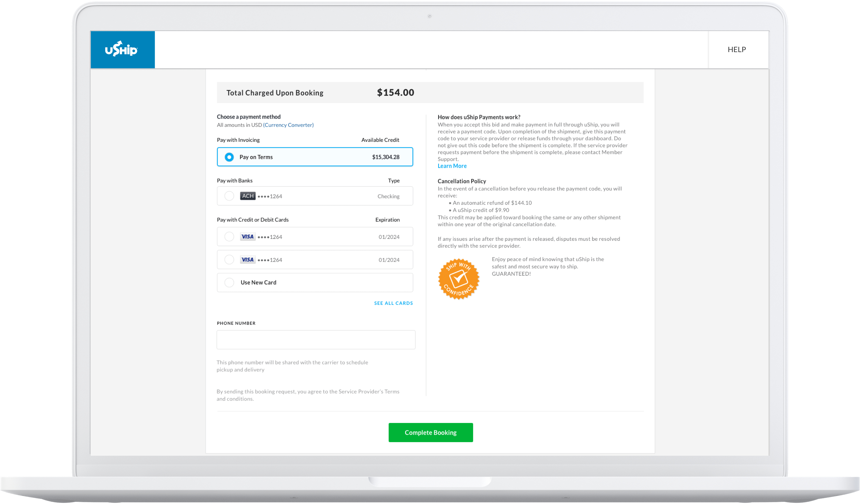
Task: Focus the Phone Number input field
Action: (316, 340)
